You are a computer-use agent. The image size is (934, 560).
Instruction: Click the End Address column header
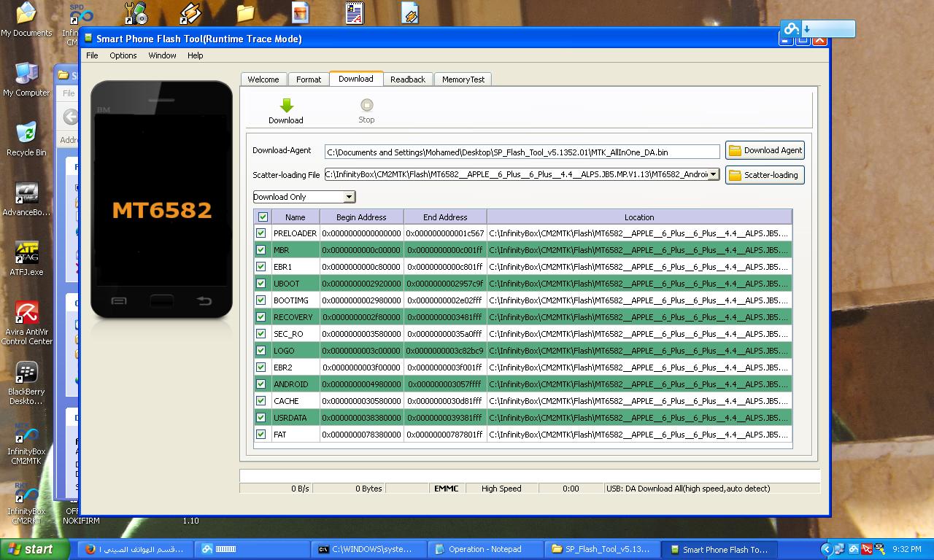pos(445,217)
